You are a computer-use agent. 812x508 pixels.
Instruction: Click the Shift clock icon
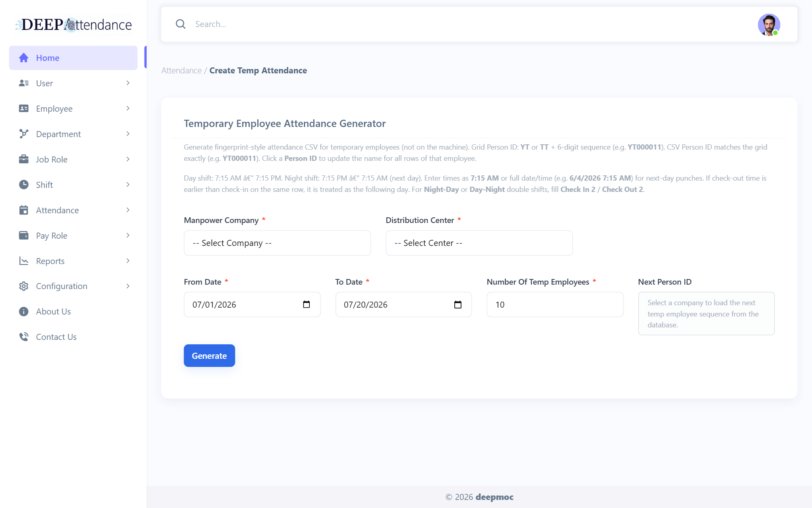24,185
